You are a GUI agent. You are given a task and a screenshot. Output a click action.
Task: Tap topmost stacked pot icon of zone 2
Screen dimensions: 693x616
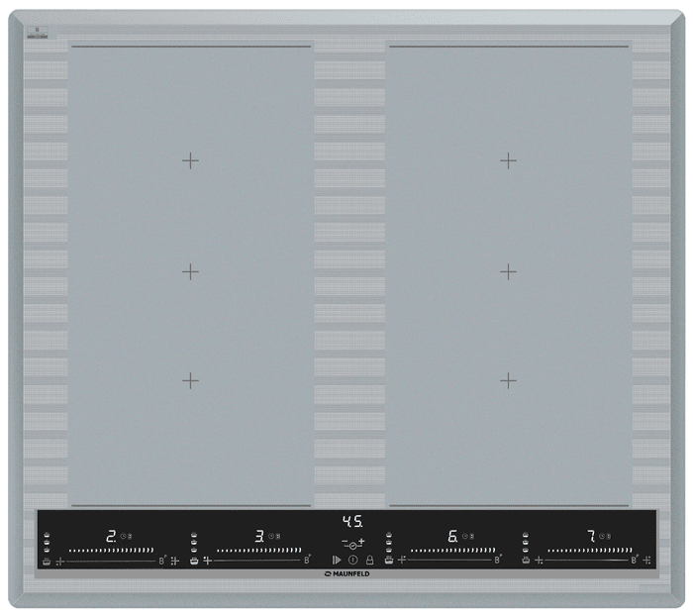[47, 534]
